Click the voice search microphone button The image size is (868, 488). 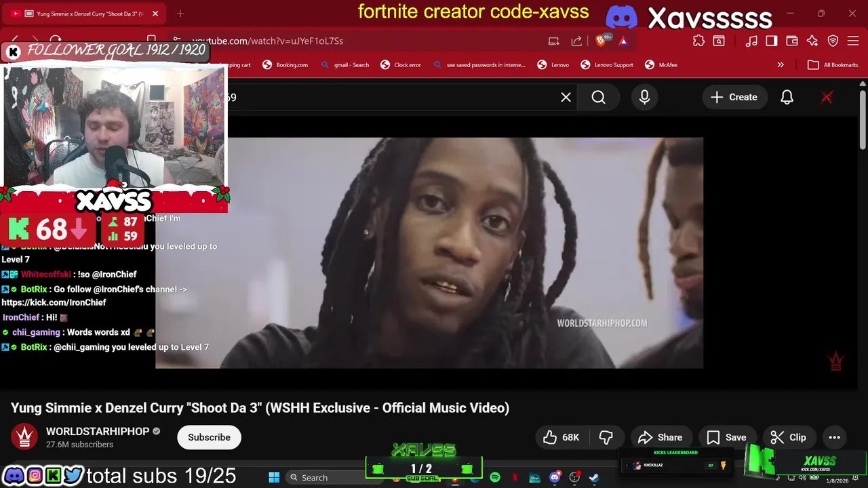[x=644, y=97]
